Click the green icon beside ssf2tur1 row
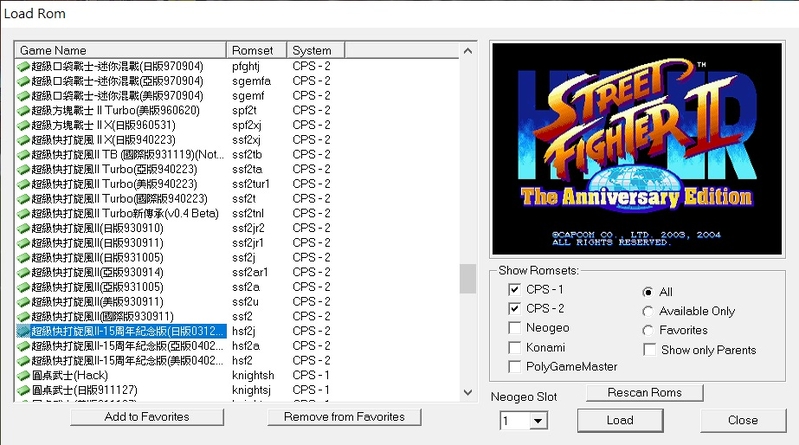 [23, 184]
